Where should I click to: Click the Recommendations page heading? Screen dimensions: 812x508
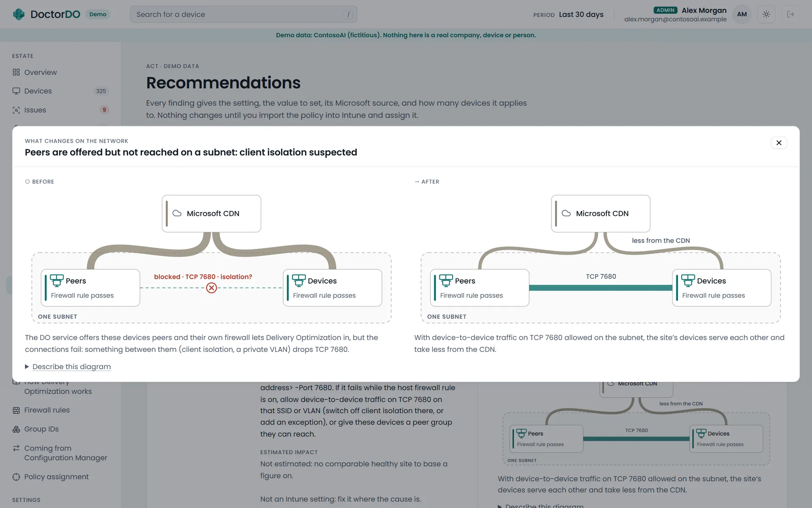(x=223, y=83)
